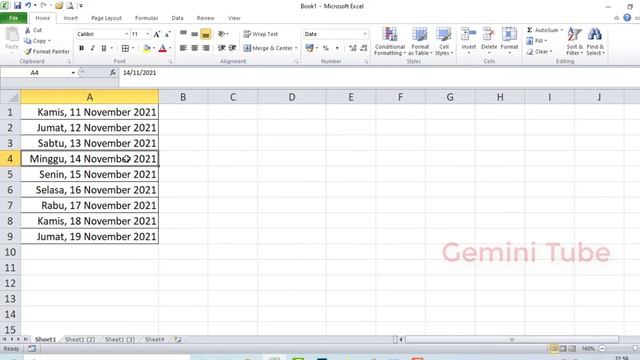The height and width of the screenshot is (360, 640).
Task: Open the Name Box dropdown arrow
Action: [73, 73]
